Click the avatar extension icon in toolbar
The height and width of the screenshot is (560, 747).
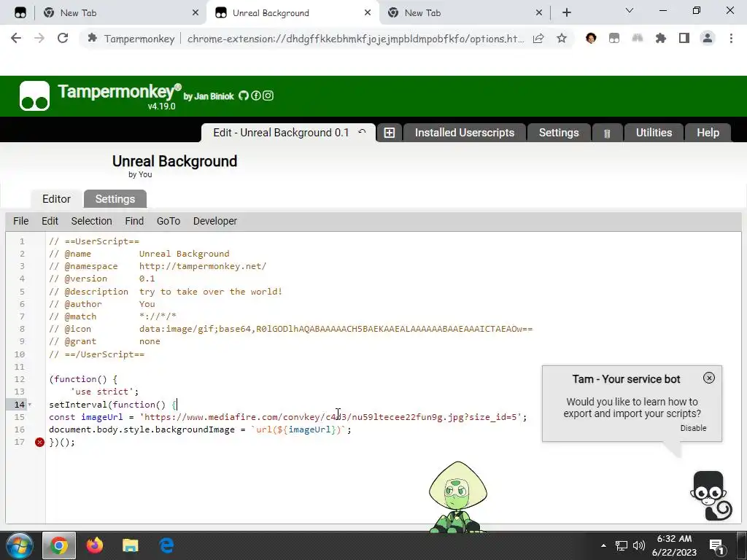[x=591, y=39]
